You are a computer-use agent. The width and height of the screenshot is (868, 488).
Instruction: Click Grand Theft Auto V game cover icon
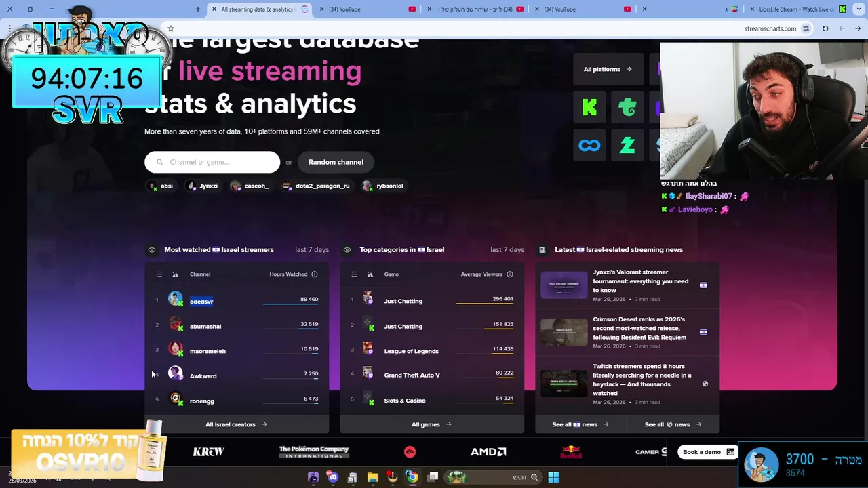click(x=368, y=373)
